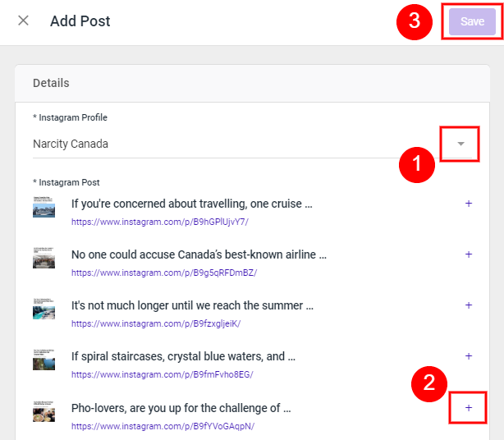The image size is (504, 440).
Task: Open the Instagram Profile dropdown arrow
Action: pyautogui.click(x=460, y=144)
